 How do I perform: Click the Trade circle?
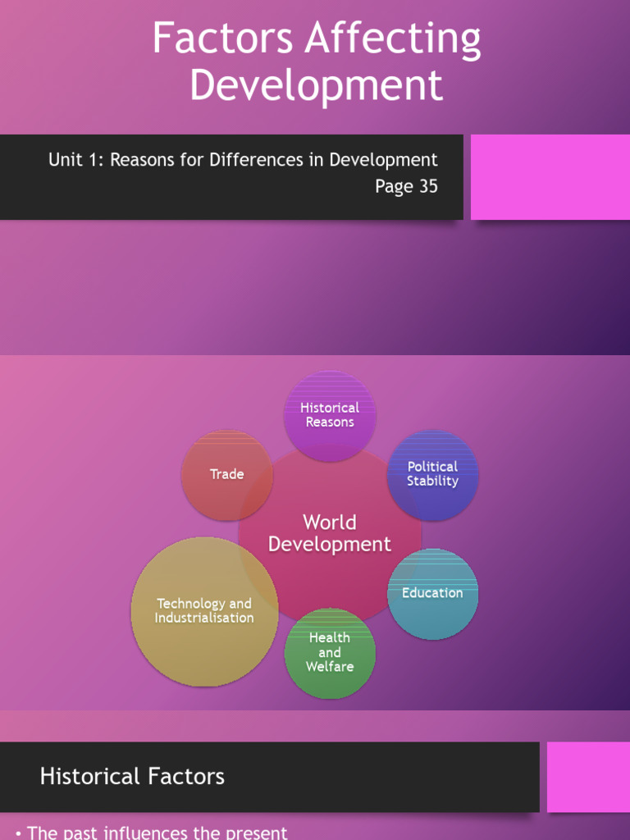tap(227, 475)
